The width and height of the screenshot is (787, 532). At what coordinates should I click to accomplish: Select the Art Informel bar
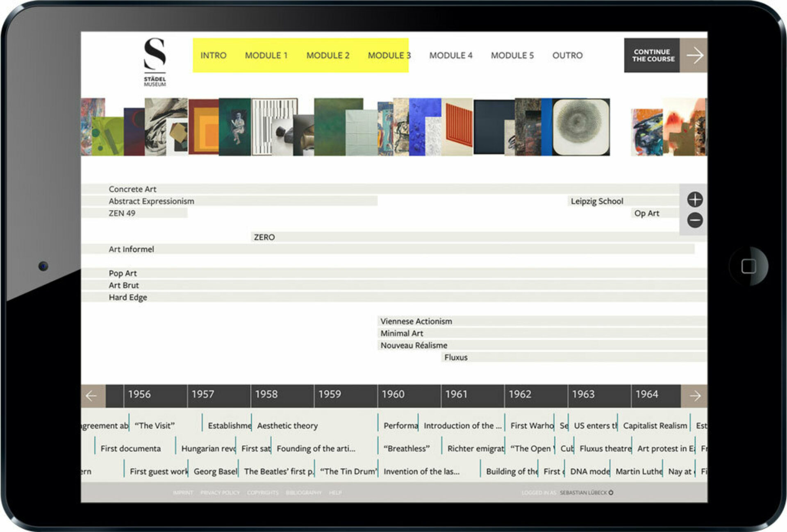tap(388, 249)
